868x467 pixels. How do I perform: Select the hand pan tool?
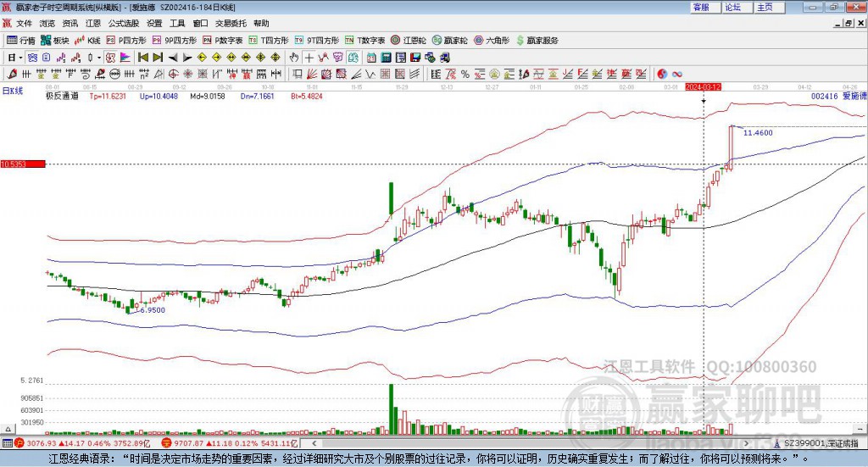coord(294,58)
